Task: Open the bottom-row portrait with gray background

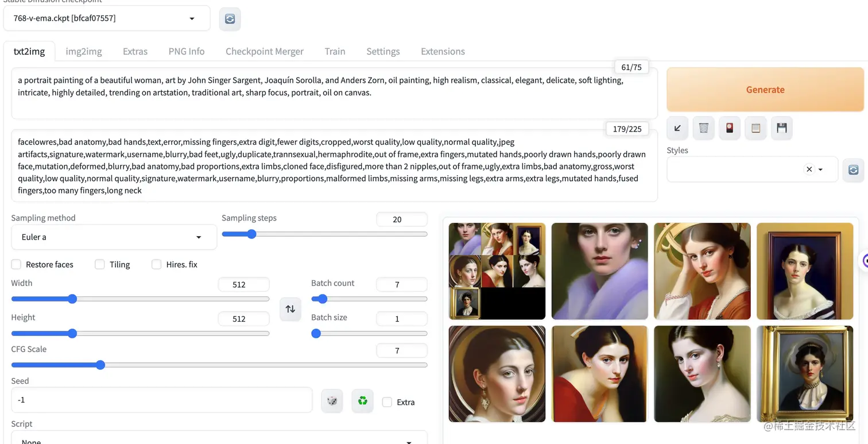Action: point(702,374)
